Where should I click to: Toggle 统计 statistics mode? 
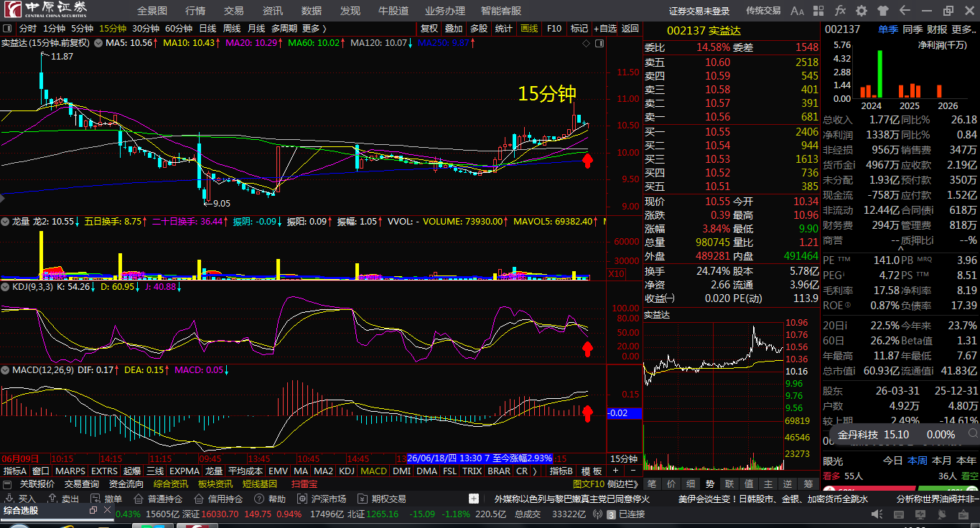[504, 29]
